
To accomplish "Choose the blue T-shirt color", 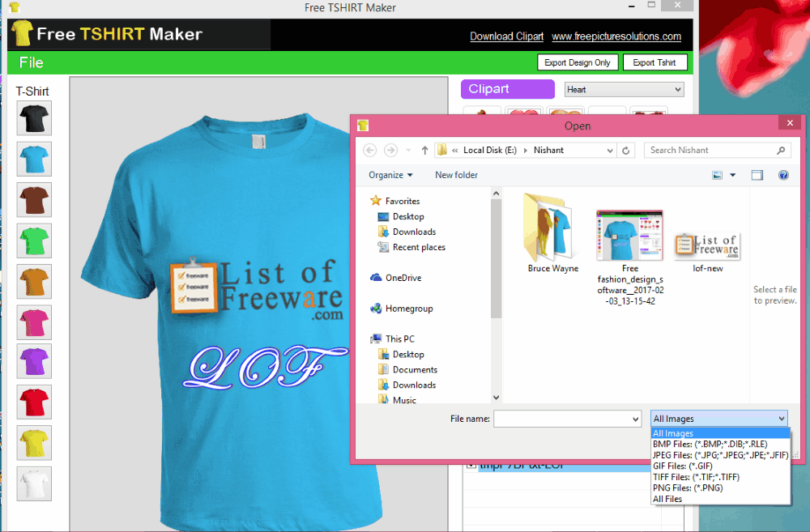I will click(34, 159).
